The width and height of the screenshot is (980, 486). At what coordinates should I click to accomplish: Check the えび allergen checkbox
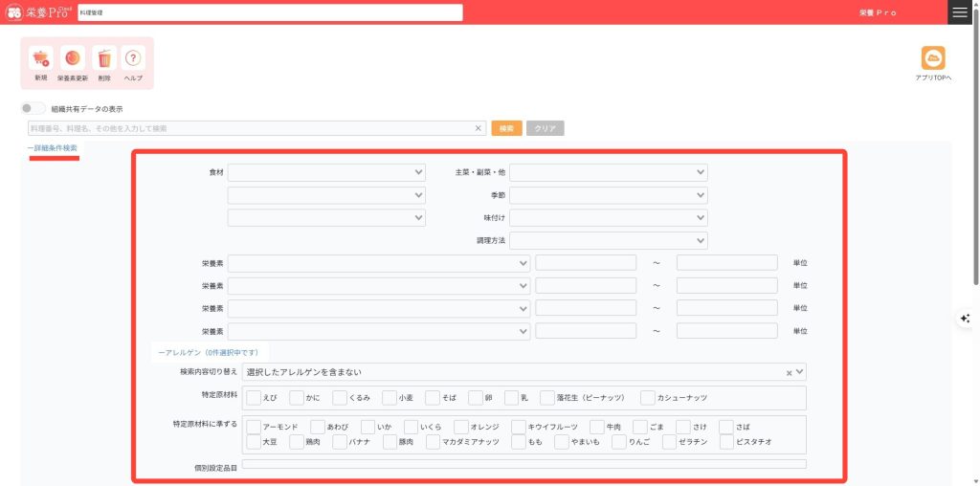[x=254, y=398]
